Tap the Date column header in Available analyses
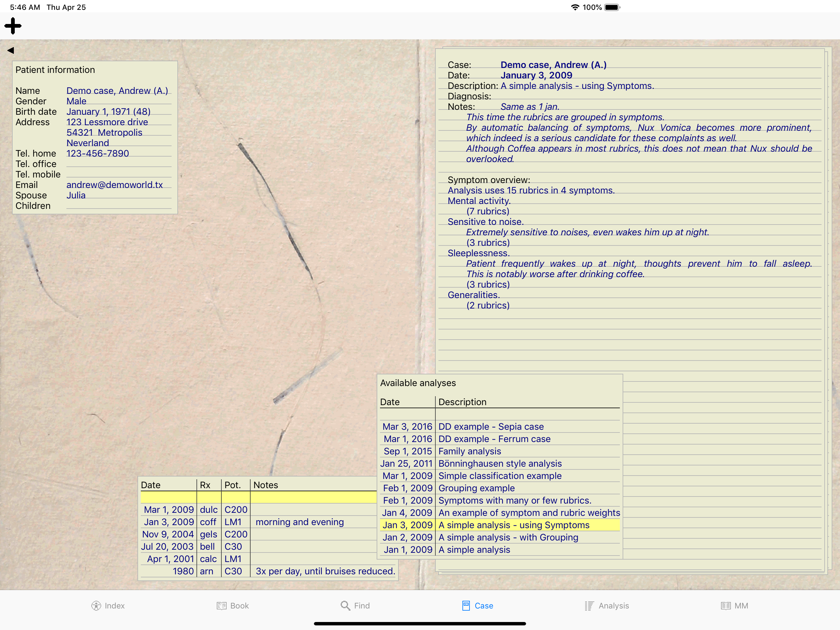 (390, 402)
